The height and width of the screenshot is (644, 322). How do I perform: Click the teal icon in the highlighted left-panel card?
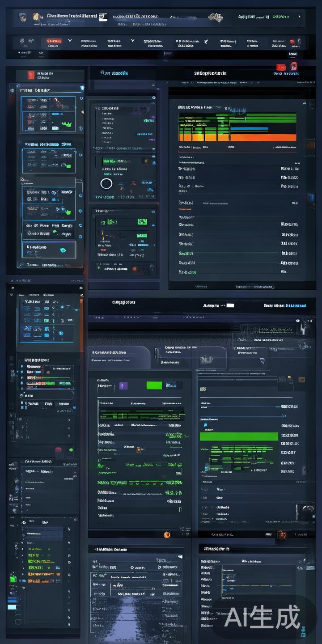pyautogui.click(x=62, y=250)
